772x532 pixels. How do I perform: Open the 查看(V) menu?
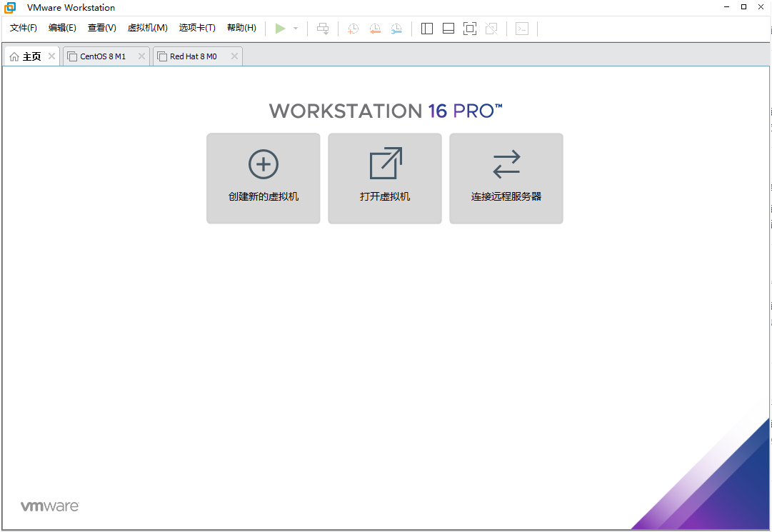(102, 28)
